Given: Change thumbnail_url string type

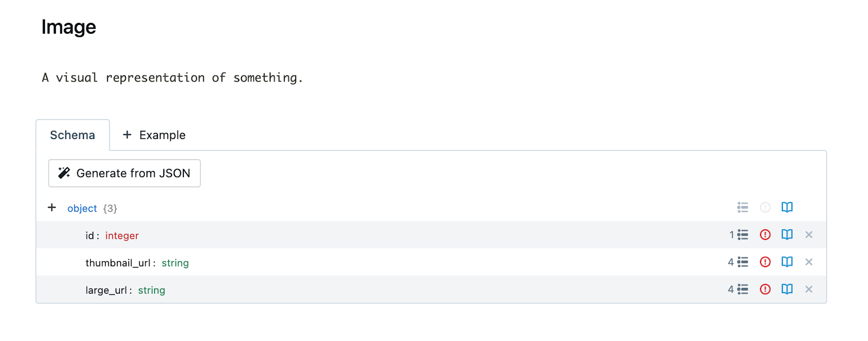Looking at the screenshot, I should pyautogui.click(x=175, y=263).
